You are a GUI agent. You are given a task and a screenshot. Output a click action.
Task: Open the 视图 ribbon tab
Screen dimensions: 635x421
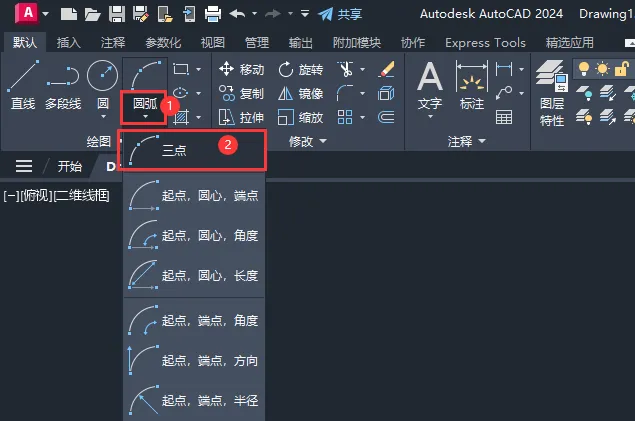(213, 42)
